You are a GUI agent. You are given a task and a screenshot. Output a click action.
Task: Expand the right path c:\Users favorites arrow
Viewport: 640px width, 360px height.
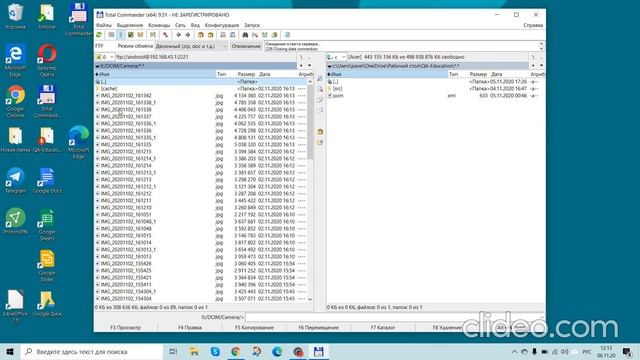pyautogui.click(x=329, y=66)
